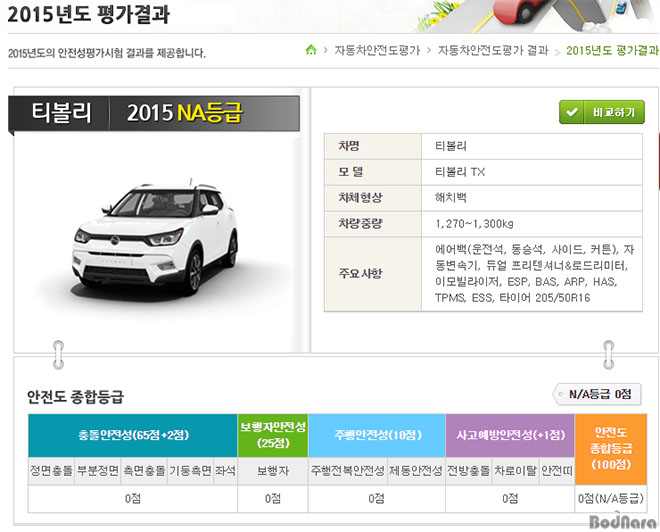
Task: Click the 주행안전성(10점) header
Action: point(377,435)
